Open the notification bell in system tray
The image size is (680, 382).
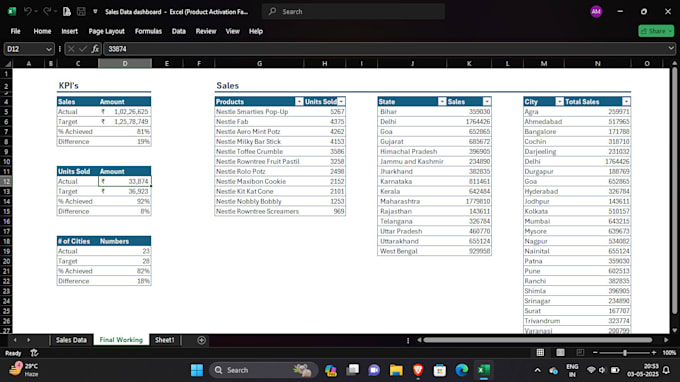coord(666,370)
